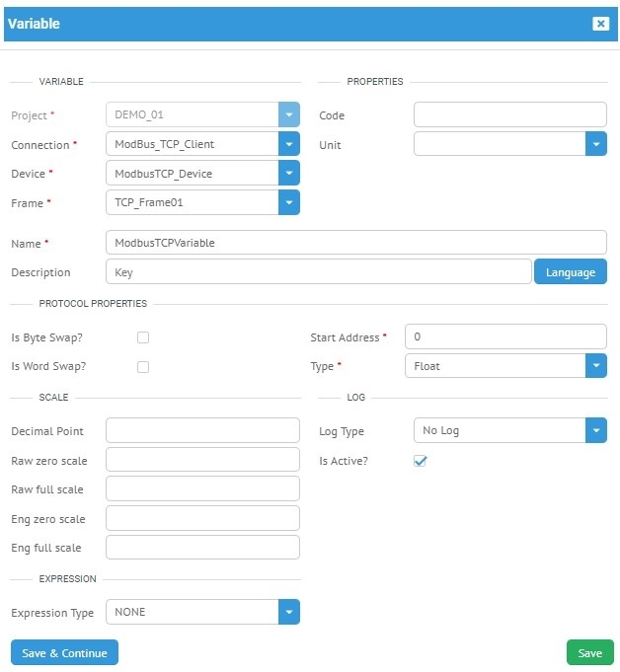Click into the Code input field
This screenshot has width=620, height=672.
click(x=509, y=114)
